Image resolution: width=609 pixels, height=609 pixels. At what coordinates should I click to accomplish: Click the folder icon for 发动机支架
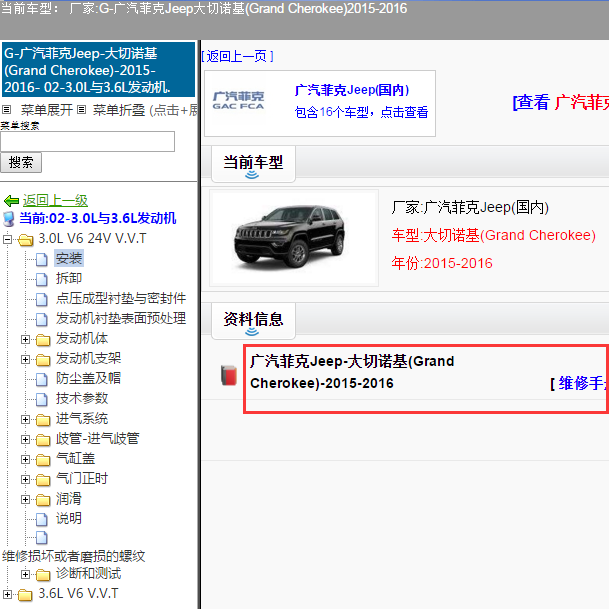(43, 360)
